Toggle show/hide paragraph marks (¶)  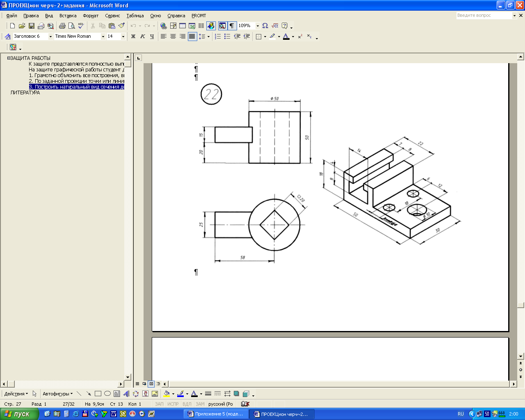(232, 26)
